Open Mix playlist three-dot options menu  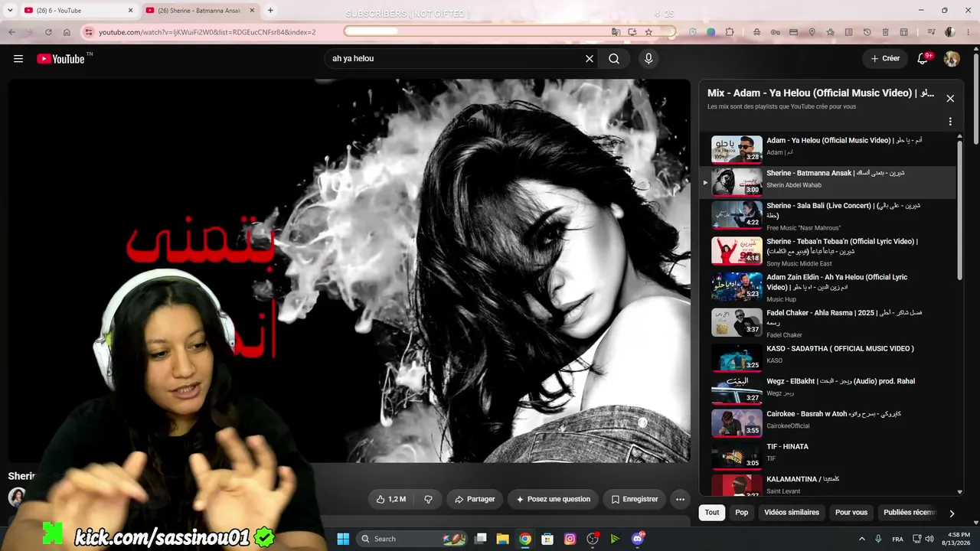coord(950,122)
